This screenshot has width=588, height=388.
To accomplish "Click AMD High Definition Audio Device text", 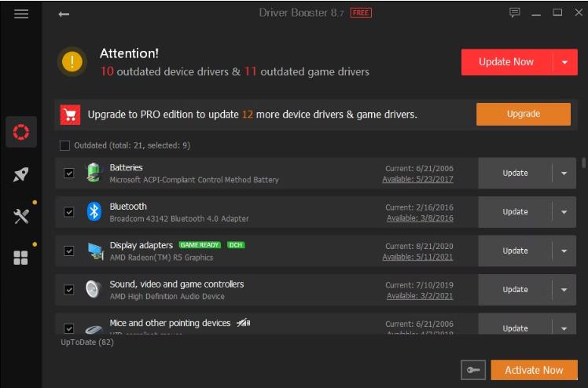I will (x=167, y=296).
